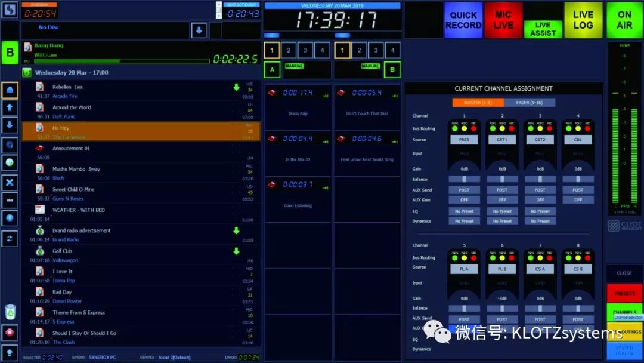This screenshot has height=363, width=644.
Task: Toggle the LIVE ASSIST mode button
Action: tap(543, 29)
